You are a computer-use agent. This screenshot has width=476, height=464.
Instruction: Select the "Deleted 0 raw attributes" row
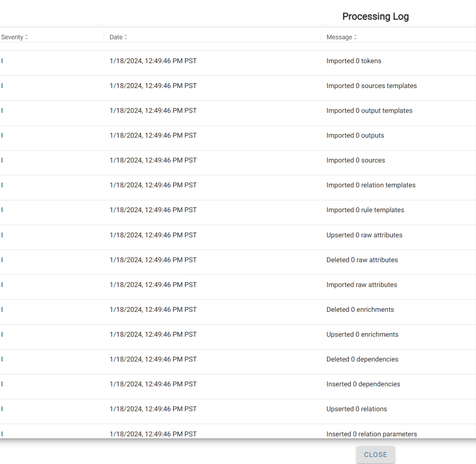[362, 260]
